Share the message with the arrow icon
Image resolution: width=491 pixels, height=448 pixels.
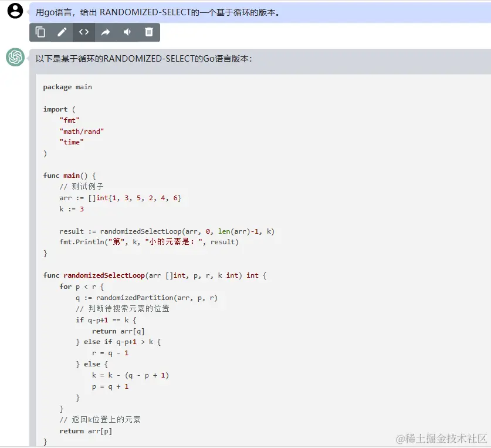coord(106,32)
